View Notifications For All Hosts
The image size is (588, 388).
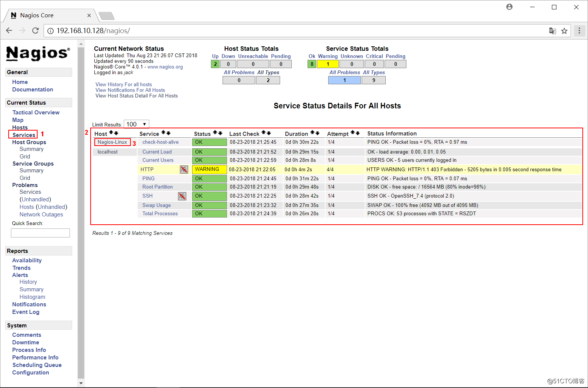pyautogui.click(x=130, y=90)
